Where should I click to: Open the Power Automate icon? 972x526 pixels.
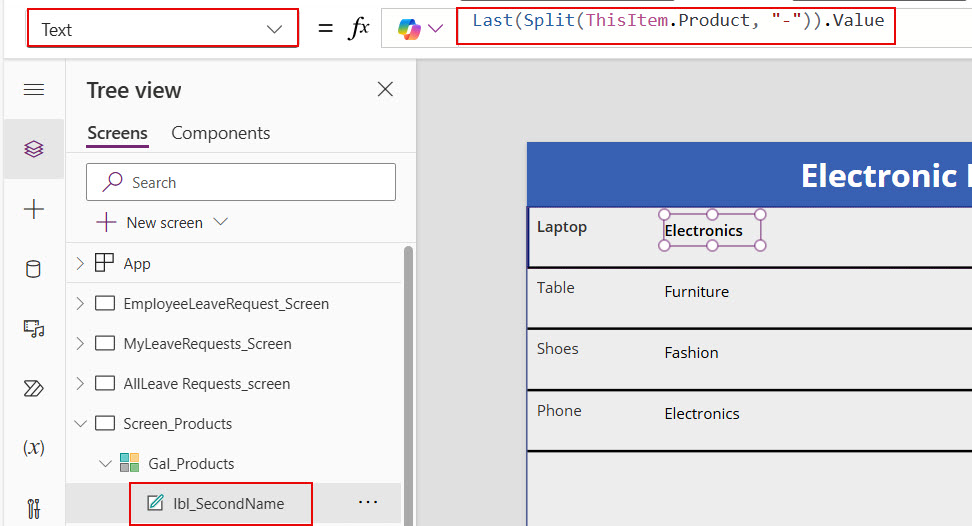(x=33, y=388)
